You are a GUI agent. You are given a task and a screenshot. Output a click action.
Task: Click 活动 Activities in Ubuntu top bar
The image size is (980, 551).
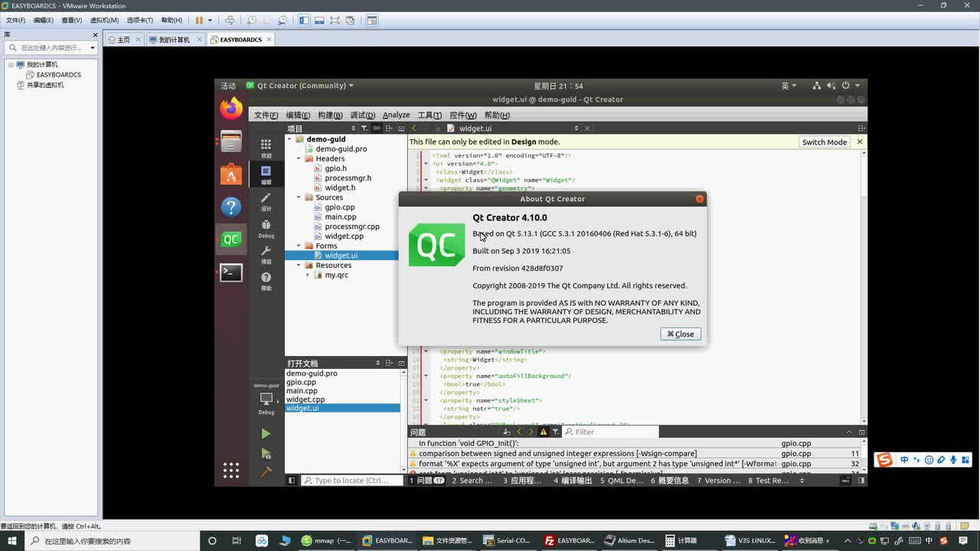pyautogui.click(x=228, y=86)
